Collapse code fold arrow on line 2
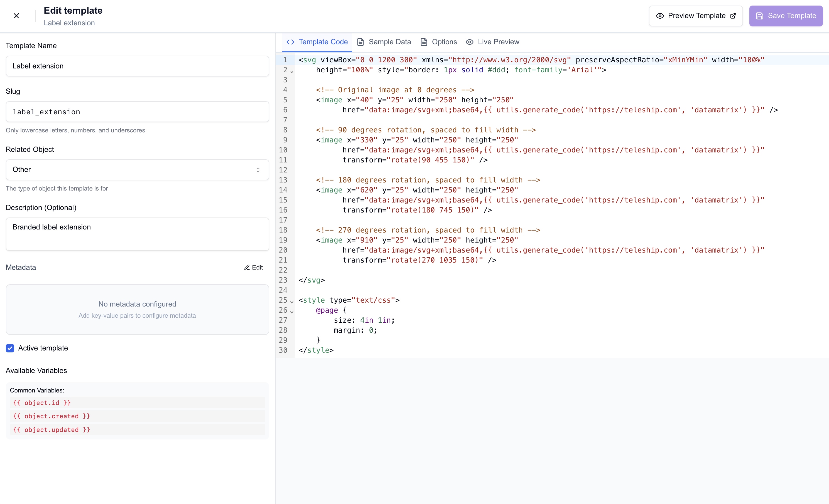 click(x=292, y=71)
